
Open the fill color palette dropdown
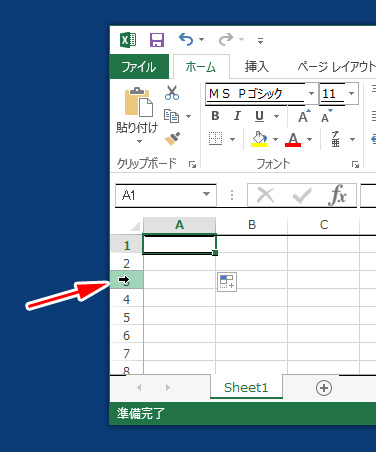pyautogui.click(x=275, y=139)
